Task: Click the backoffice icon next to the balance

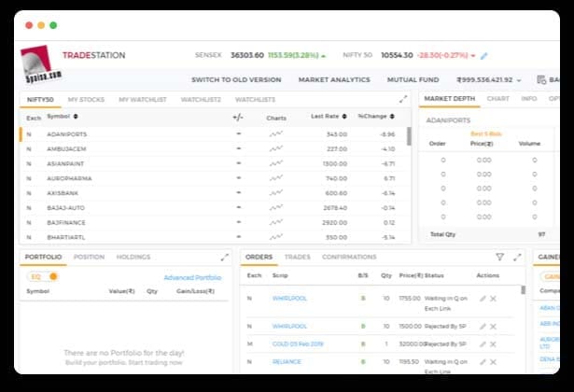Action: [x=541, y=79]
